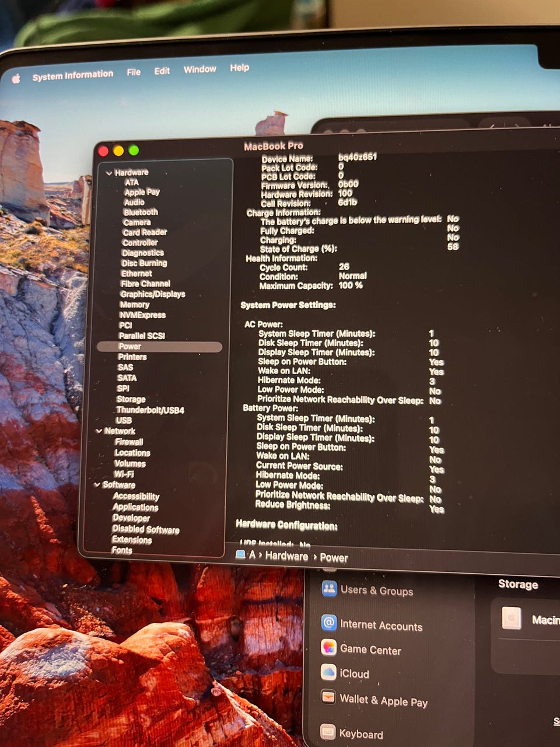560x747 pixels.
Task: Select PCI in the sidebar
Action: click(x=125, y=326)
